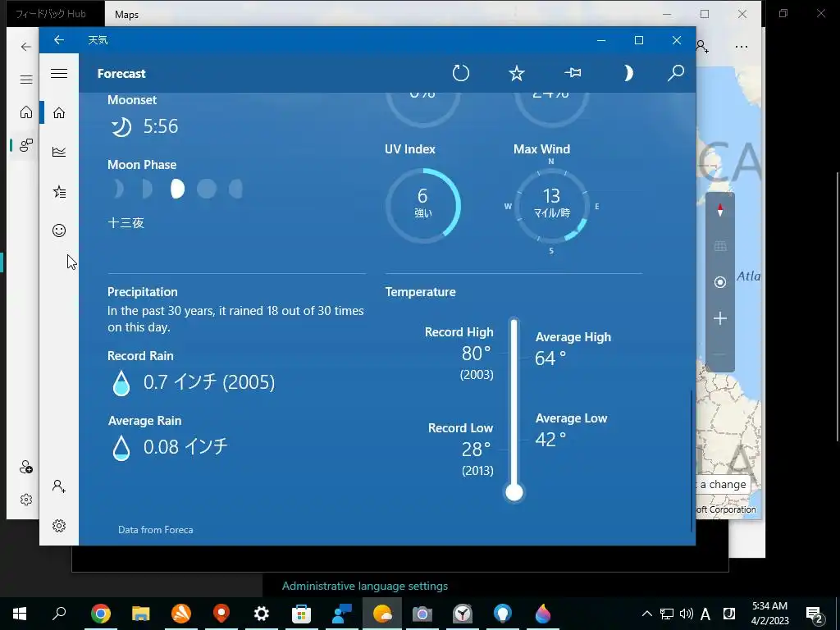Click the Average Low 42° value
The height and width of the screenshot is (630, 840).
[550, 440]
